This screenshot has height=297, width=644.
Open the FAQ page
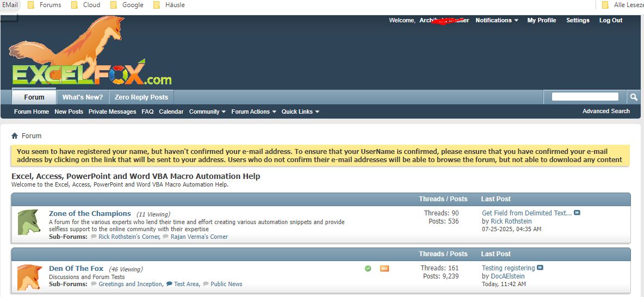pos(147,112)
